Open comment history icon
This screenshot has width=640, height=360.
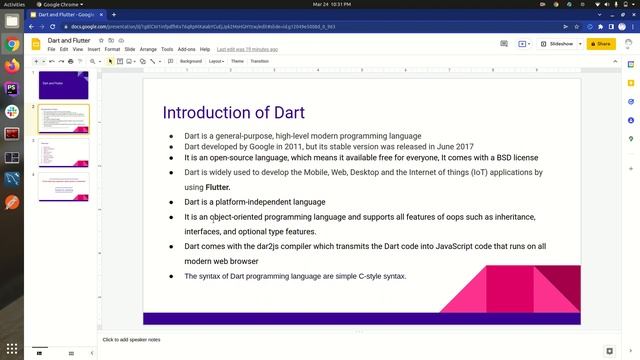pos(504,44)
